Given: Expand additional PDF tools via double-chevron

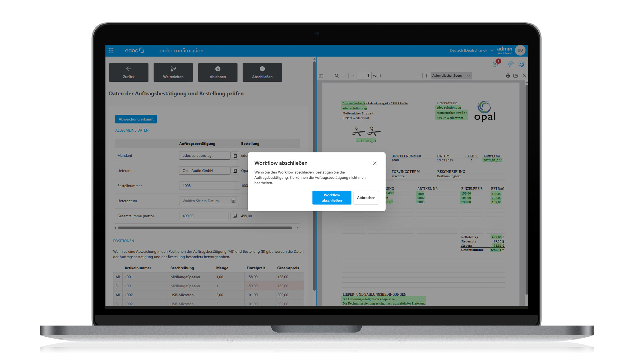Looking at the screenshot, I should click(x=524, y=76).
